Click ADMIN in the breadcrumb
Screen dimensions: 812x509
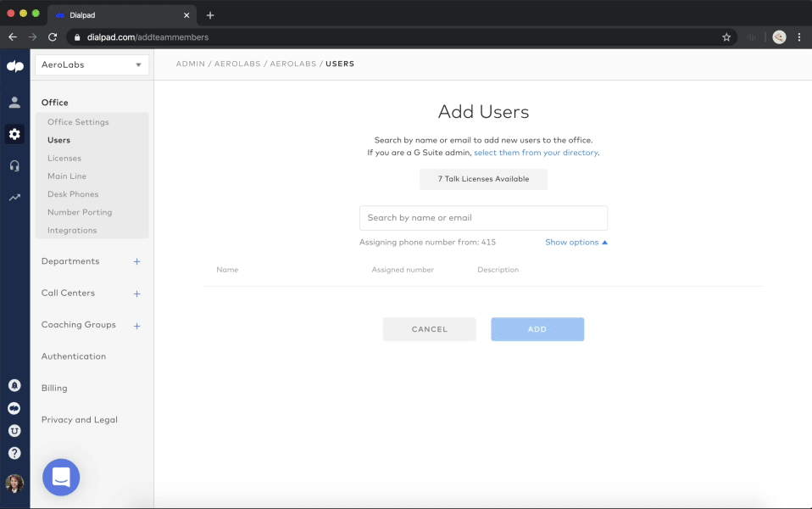[x=191, y=64]
